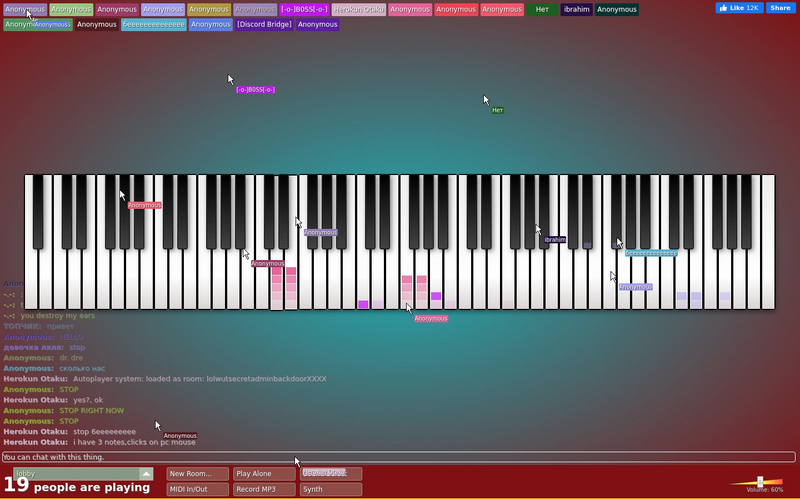
Task: Select Play Alone
Action: pos(264,474)
